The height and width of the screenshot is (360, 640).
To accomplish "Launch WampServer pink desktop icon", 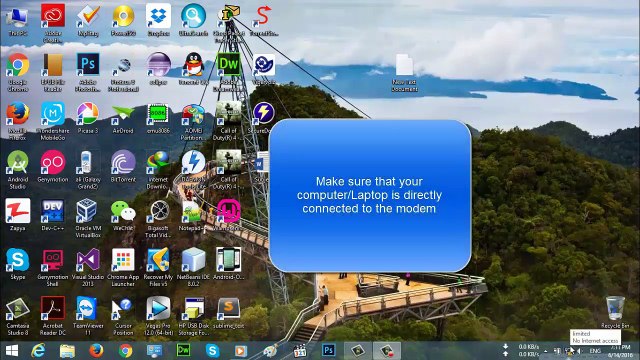I will (x=229, y=215).
